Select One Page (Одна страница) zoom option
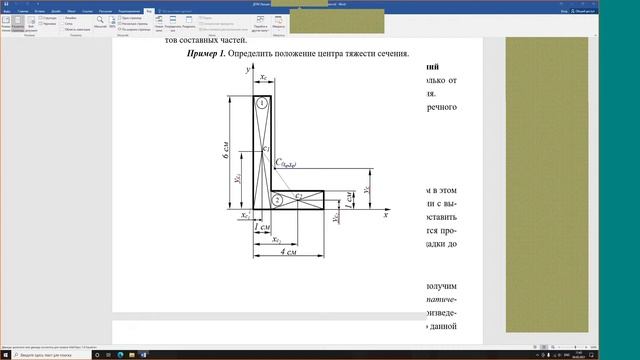Viewport: 640px width, 360px height. coord(130,18)
